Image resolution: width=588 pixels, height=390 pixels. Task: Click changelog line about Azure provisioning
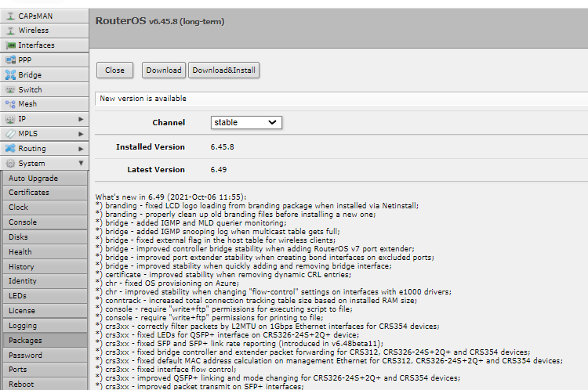(x=167, y=283)
